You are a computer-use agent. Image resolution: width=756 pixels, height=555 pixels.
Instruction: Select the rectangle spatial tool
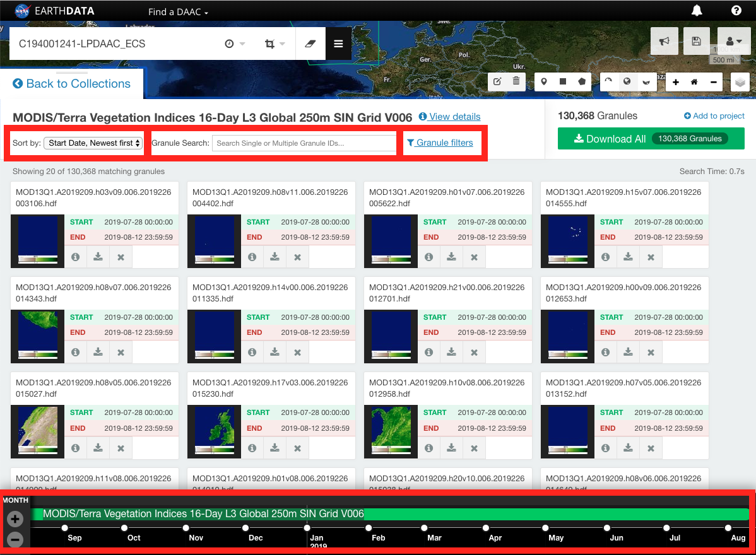(x=563, y=81)
